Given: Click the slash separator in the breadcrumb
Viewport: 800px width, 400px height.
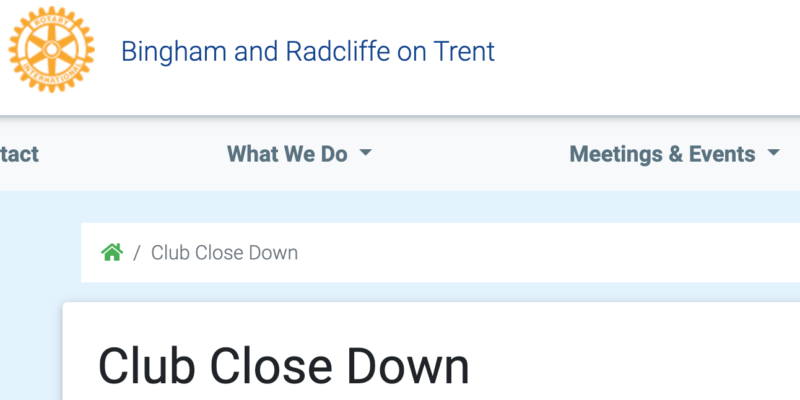Looking at the screenshot, I should [137, 253].
